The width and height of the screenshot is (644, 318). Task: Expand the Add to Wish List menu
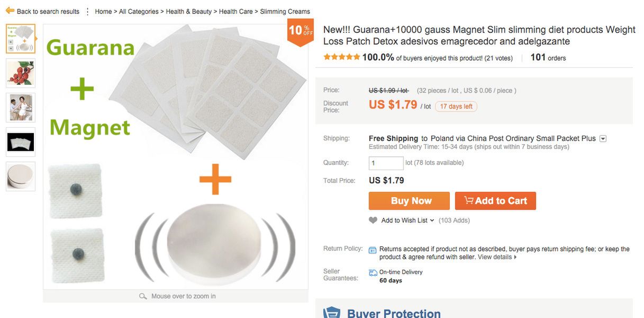tap(432, 220)
